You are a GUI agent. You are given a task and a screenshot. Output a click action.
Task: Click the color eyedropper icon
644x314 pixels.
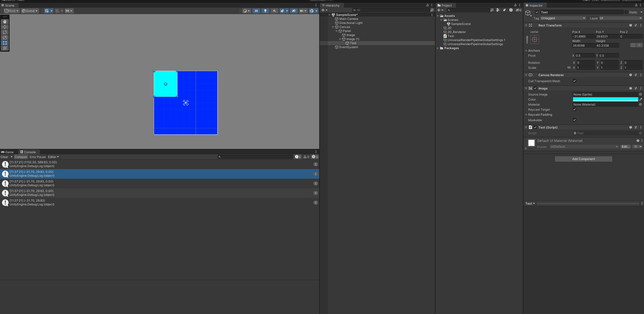pos(641,99)
